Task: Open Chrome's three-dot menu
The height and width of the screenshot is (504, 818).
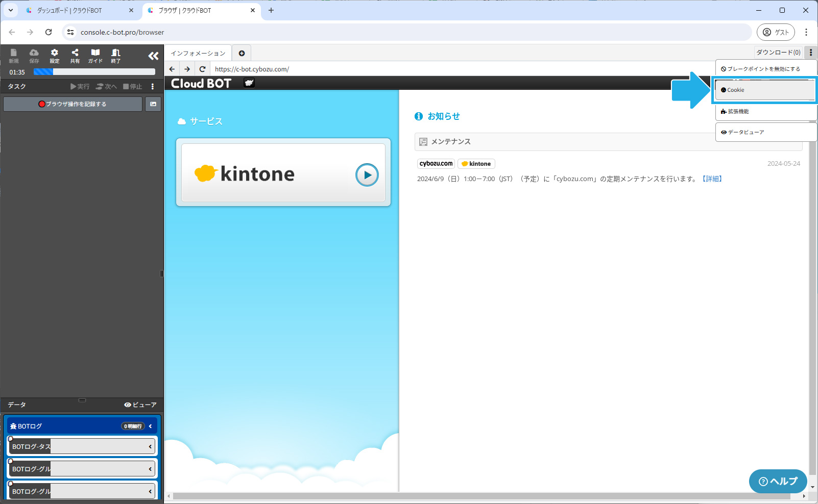Action: [x=806, y=32]
